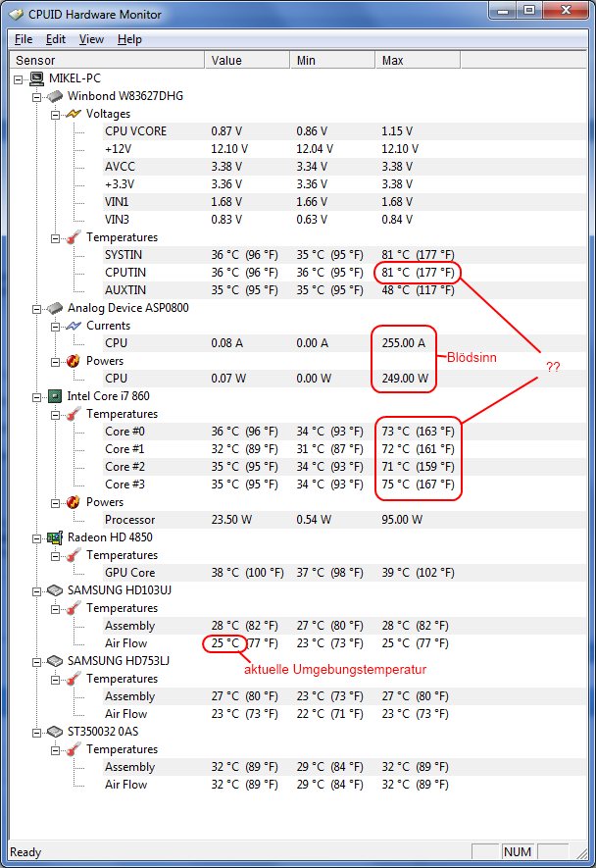Image resolution: width=596 pixels, height=868 pixels.
Task: Click thermometer icon beside Winbond Temperatures
Action: pyautogui.click(x=74, y=237)
